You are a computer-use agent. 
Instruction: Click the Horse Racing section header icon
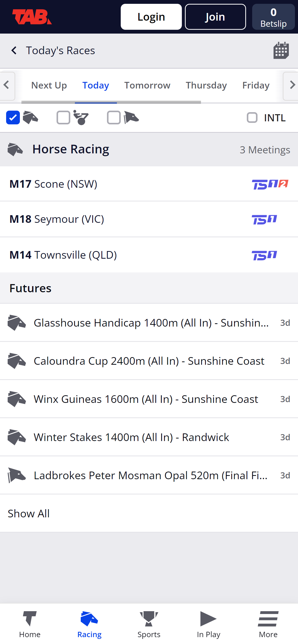[16, 150]
